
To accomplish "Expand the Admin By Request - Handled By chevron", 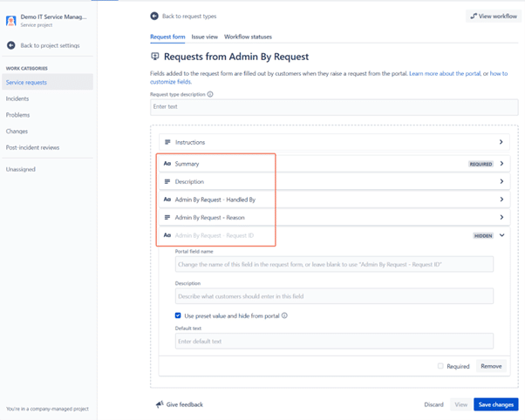I will pos(501,200).
